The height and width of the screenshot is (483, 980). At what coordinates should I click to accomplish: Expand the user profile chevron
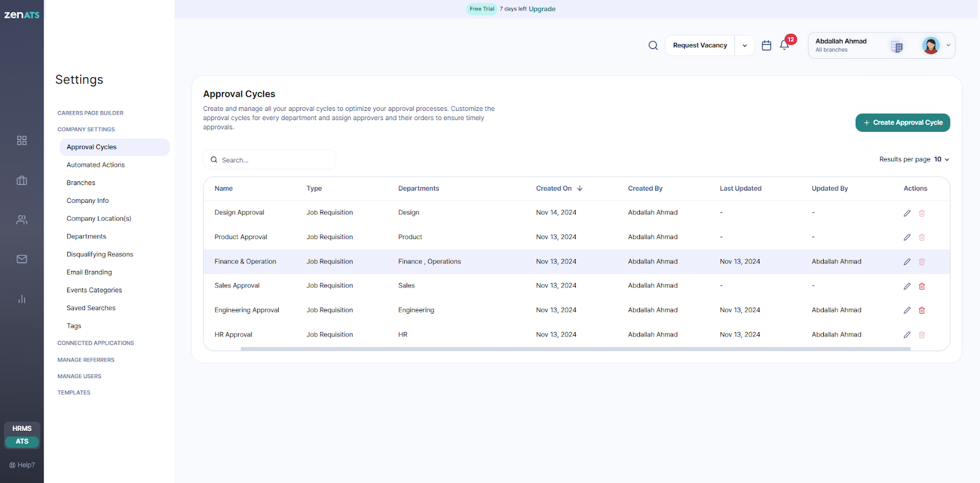coord(948,45)
